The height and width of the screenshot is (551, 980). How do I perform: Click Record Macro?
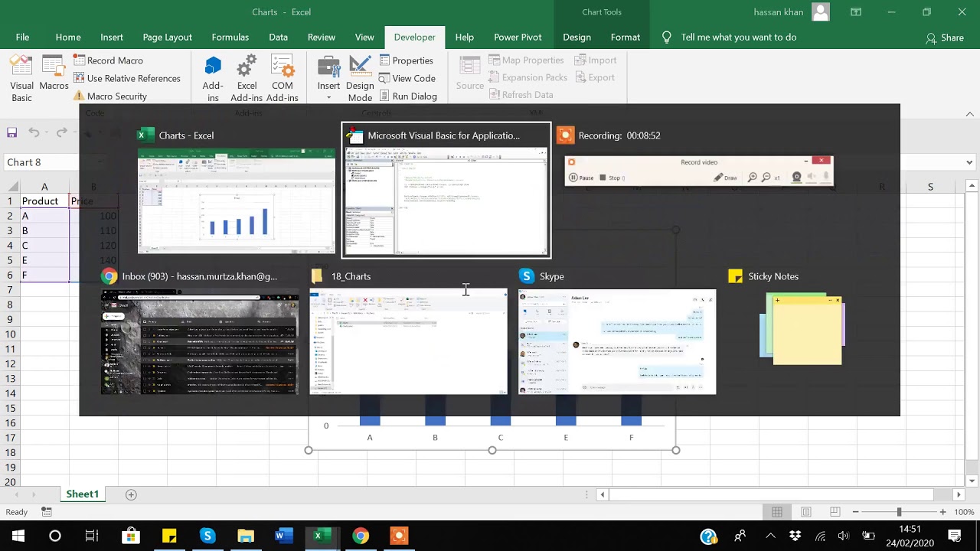(108, 60)
